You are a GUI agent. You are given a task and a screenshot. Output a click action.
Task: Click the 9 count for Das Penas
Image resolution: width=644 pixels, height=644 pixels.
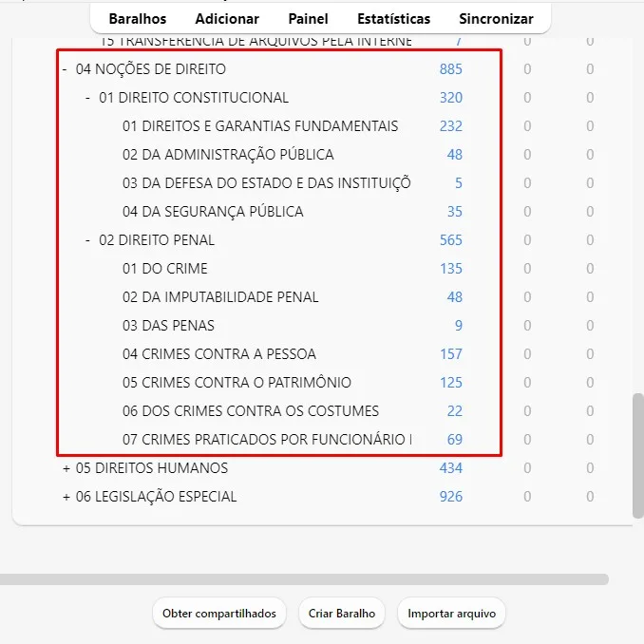(459, 326)
